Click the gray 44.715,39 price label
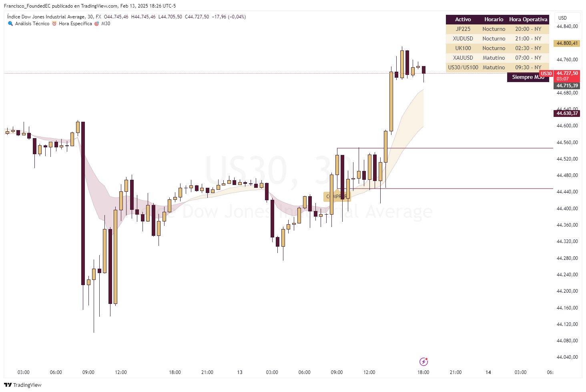Viewport: 586px width, 392px height. pos(567,86)
